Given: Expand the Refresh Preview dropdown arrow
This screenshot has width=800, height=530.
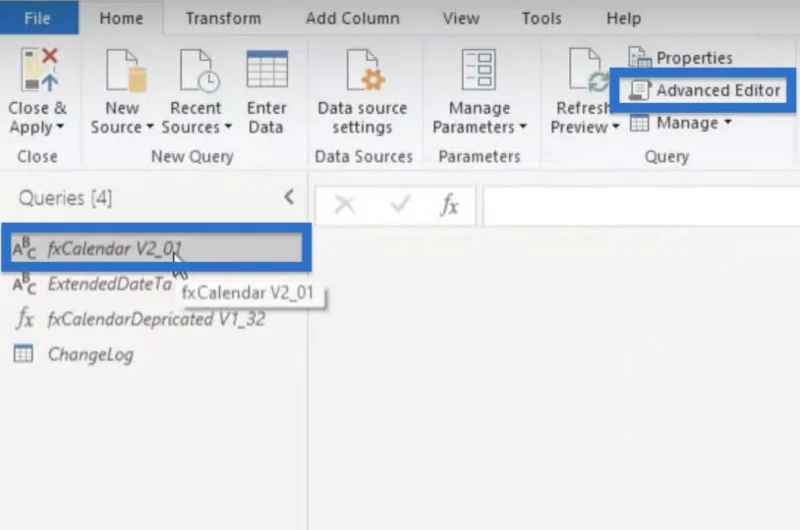Looking at the screenshot, I should pyautogui.click(x=616, y=126).
